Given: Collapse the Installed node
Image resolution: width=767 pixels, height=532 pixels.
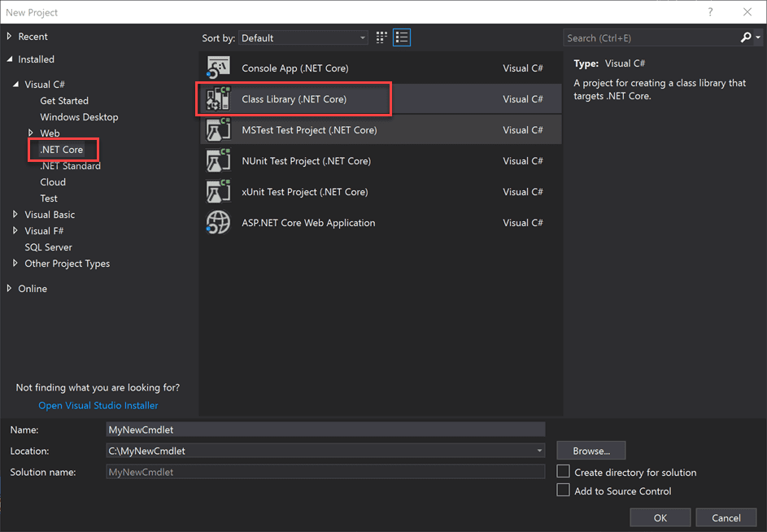Looking at the screenshot, I should [x=10, y=59].
